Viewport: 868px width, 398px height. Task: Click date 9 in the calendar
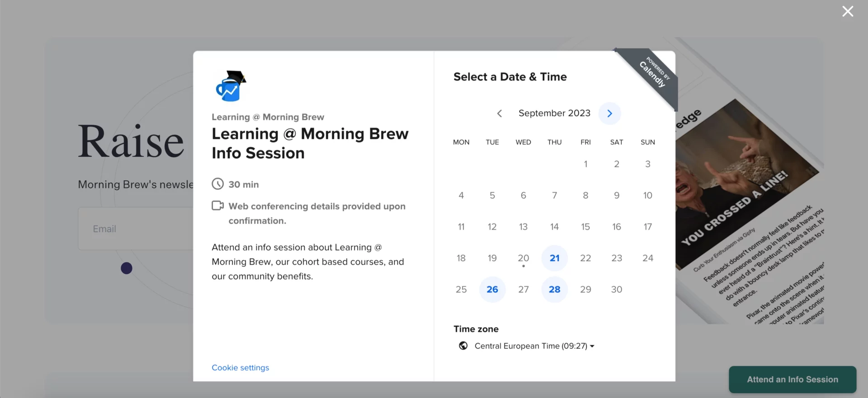[617, 195]
